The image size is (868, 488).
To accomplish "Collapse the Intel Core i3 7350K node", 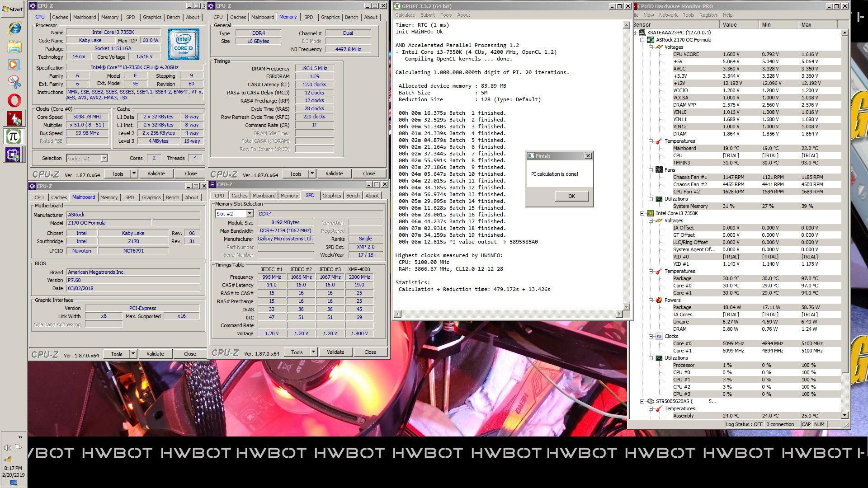I will coord(642,213).
